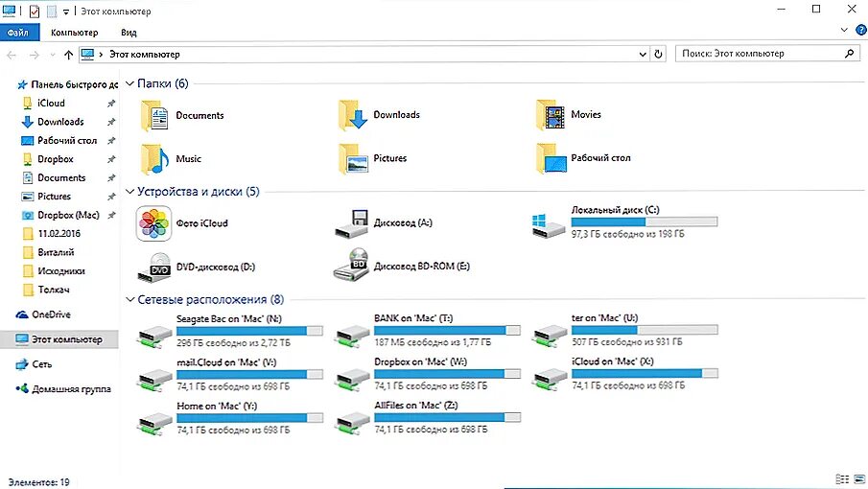Select OneDrive in the sidebar
868x489 pixels.
tap(51, 314)
